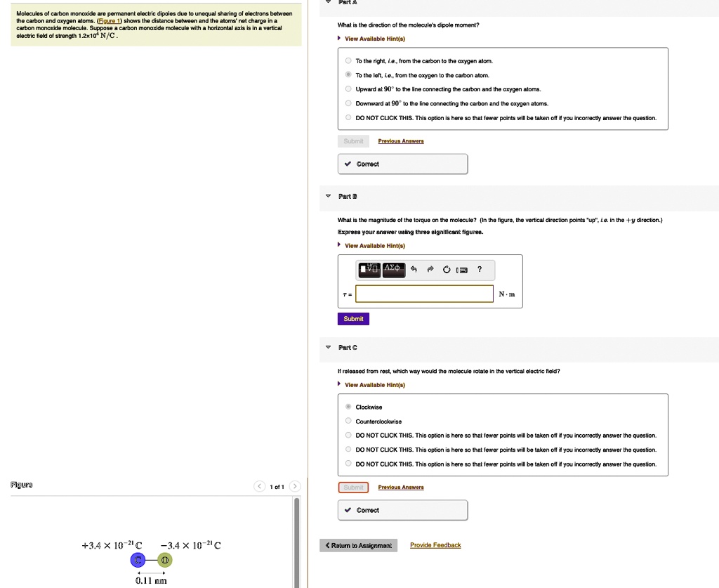
Task: Open the Greek symbols palette
Action: pos(393,269)
